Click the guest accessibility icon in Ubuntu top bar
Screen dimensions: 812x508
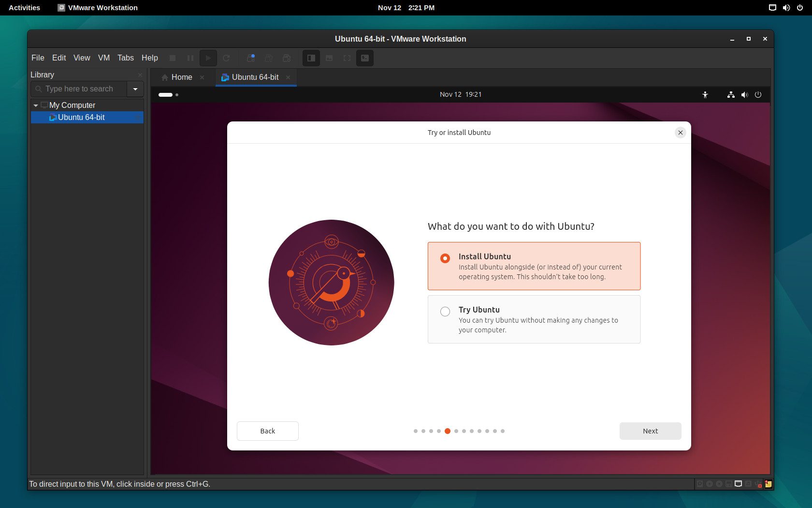click(705, 95)
